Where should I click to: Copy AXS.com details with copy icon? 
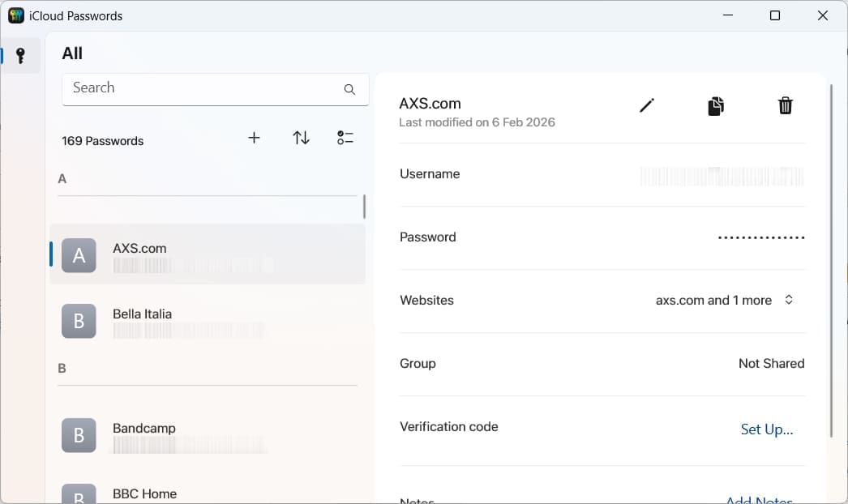(x=716, y=106)
